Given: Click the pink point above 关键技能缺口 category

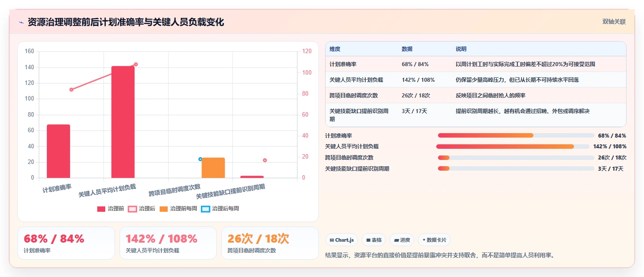Looking at the screenshot, I should pyautogui.click(x=265, y=160).
